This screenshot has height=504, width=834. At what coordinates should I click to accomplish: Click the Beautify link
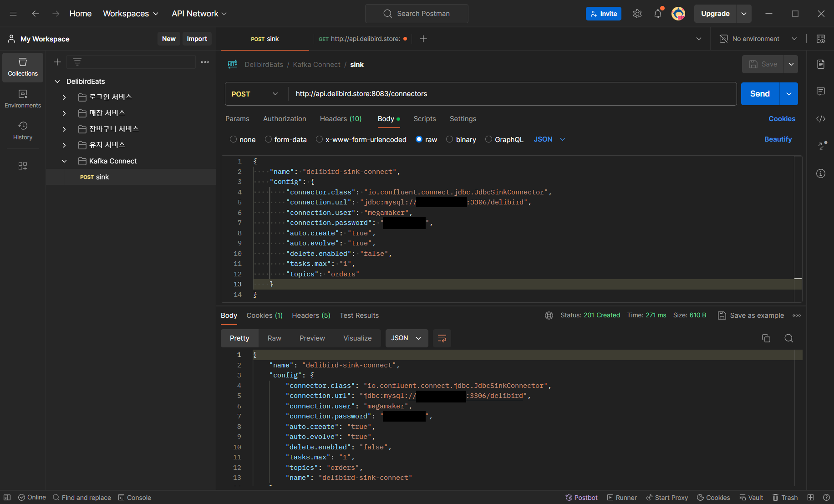[778, 139]
